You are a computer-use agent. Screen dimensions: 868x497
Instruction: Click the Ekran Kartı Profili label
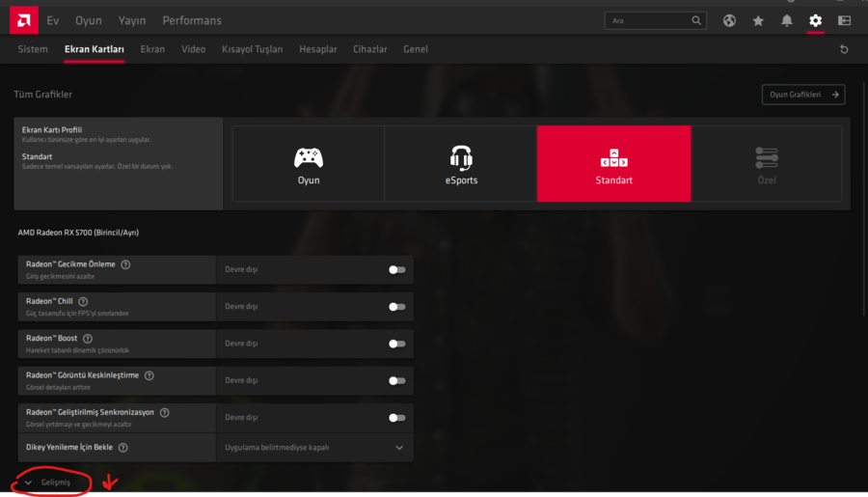(x=52, y=130)
